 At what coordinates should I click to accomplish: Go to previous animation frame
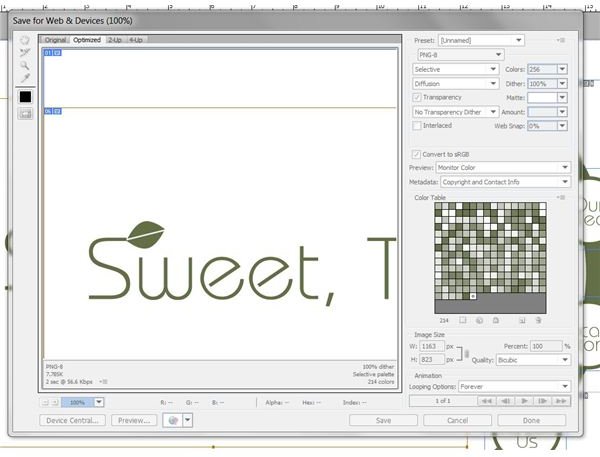pos(505,401)
